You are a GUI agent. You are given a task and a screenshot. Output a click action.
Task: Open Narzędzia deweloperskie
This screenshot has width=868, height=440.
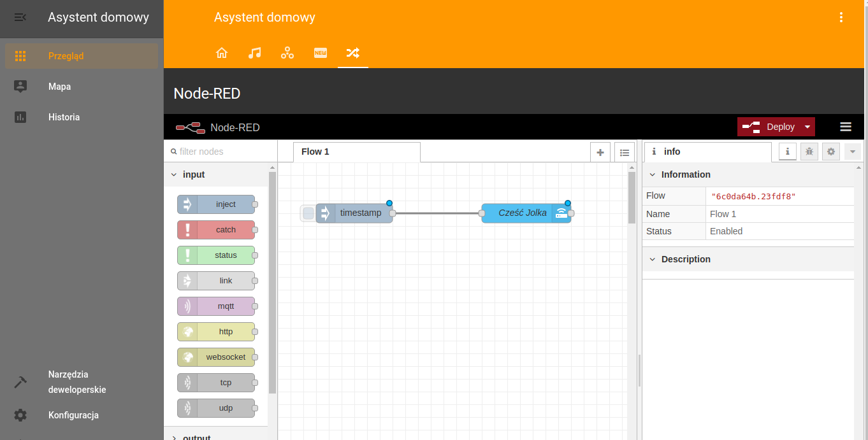coord(82,382)
